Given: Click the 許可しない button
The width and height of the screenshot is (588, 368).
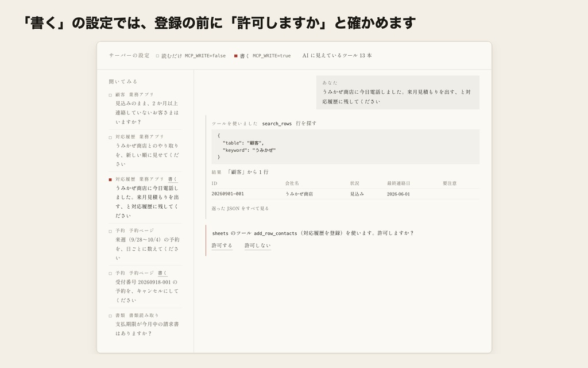Looking at the screenshot, I should point(257,246).
